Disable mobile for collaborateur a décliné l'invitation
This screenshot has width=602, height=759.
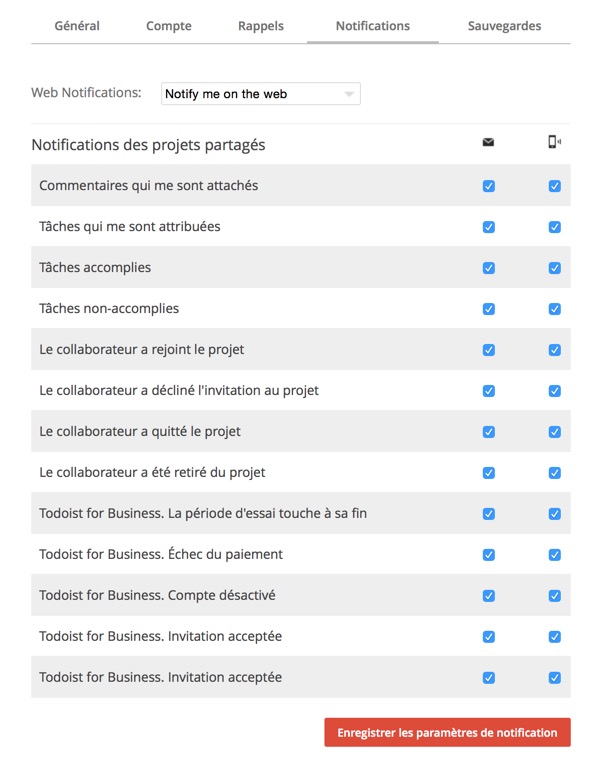coord(555,391)
